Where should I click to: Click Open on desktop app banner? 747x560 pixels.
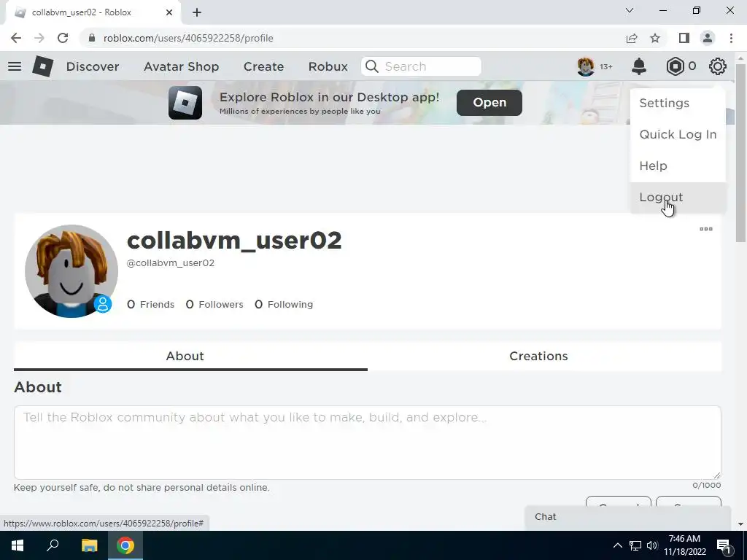489,102
